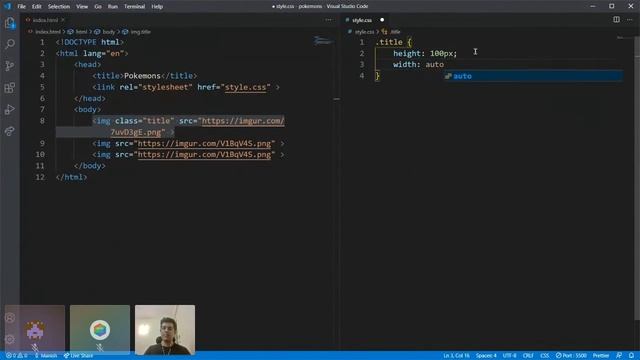Open more actions for index.html editor
640x360 pixels.
[329, 20]
